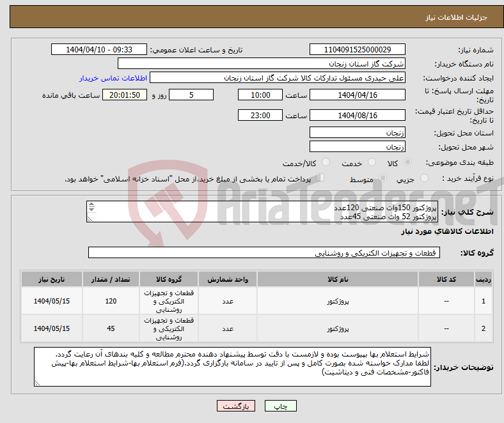Screen dimensions: 504x423
Task: Click the اطلاعات کالاهای مورد نیاز heading
Action: (x=447, y=231)
